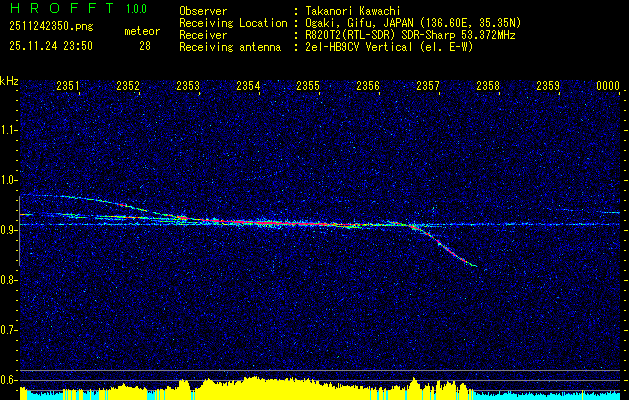629x400 pixels.
Task: Click the 2353 time marker
Action: [x=188, y=85]
